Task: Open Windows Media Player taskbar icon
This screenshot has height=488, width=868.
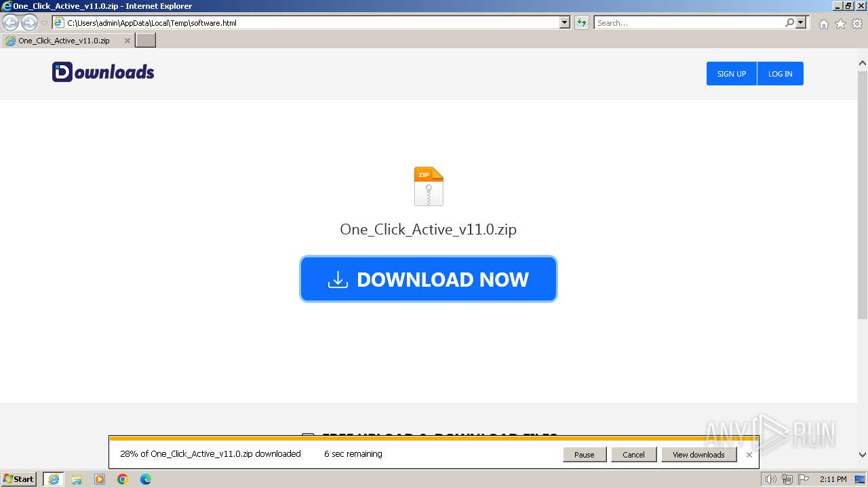Action: click(x=100, y=479)
